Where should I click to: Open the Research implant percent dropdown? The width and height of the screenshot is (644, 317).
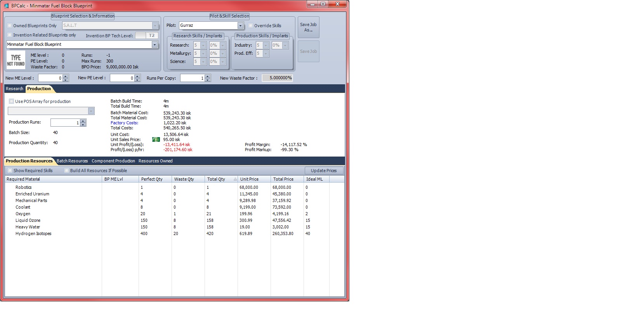(x=223, y=45)
